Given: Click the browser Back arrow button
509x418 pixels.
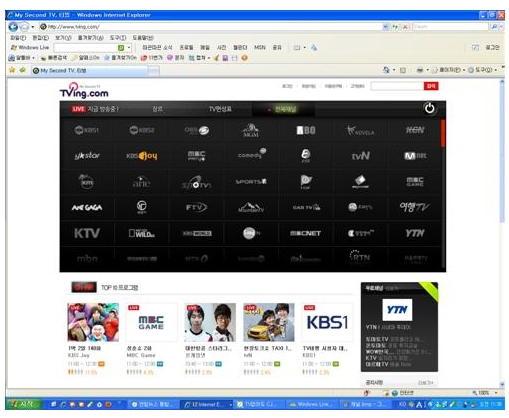Looking at the screenshot, I should (13, 26).
